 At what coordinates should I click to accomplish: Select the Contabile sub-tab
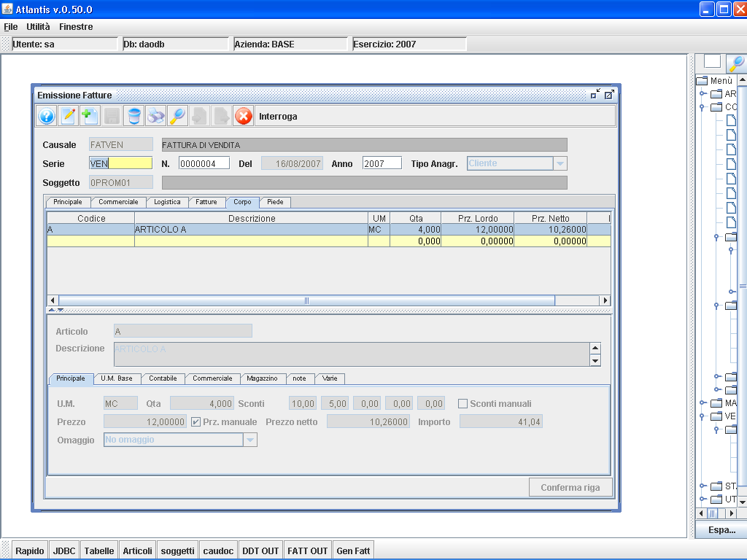(x=163, y=378)
